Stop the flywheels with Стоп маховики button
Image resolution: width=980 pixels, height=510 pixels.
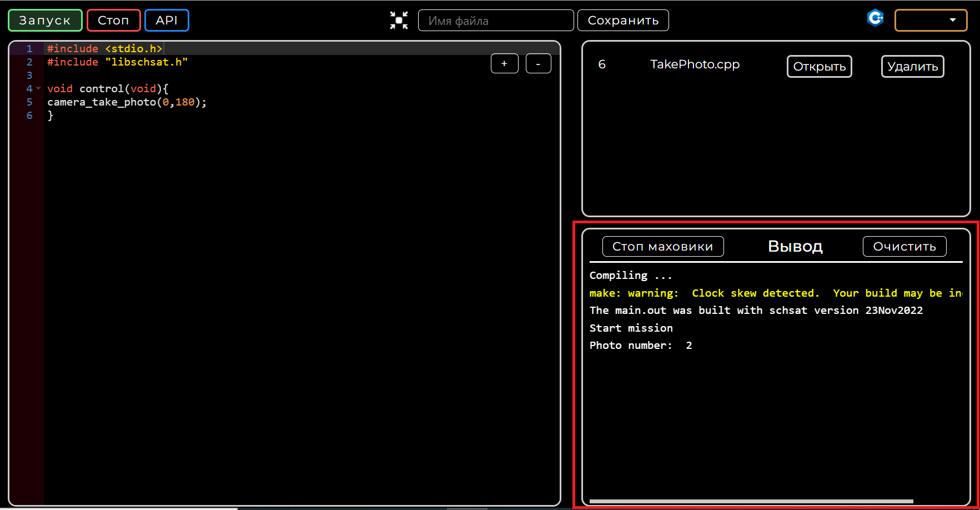click(662, 246)
